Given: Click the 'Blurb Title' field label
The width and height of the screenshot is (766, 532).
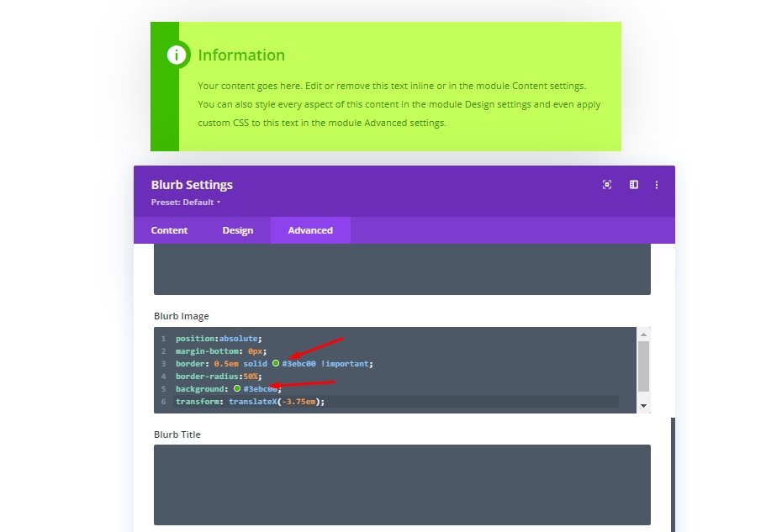Looking at the screenshot, I should [177, 435].
